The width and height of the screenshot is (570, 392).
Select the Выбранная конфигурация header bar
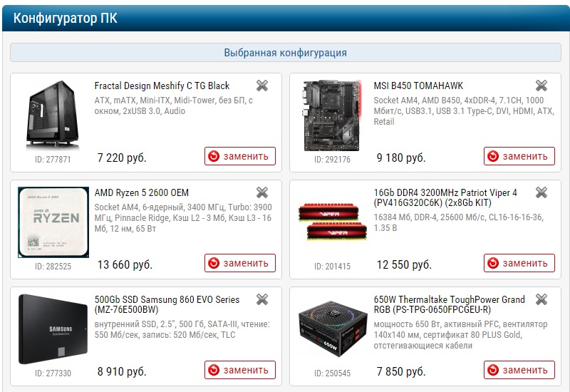tap(286, 52)
